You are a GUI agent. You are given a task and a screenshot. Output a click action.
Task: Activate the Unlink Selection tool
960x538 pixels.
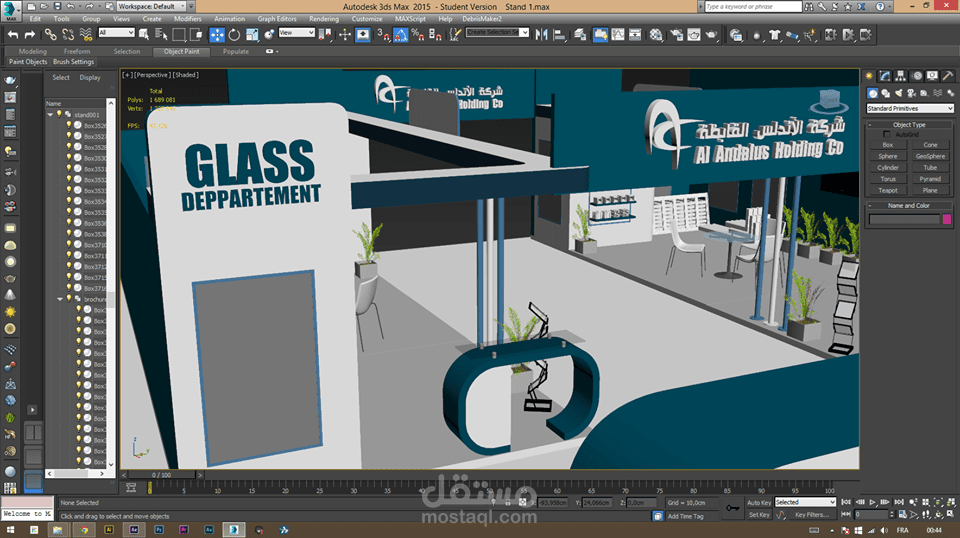[68, 35]
